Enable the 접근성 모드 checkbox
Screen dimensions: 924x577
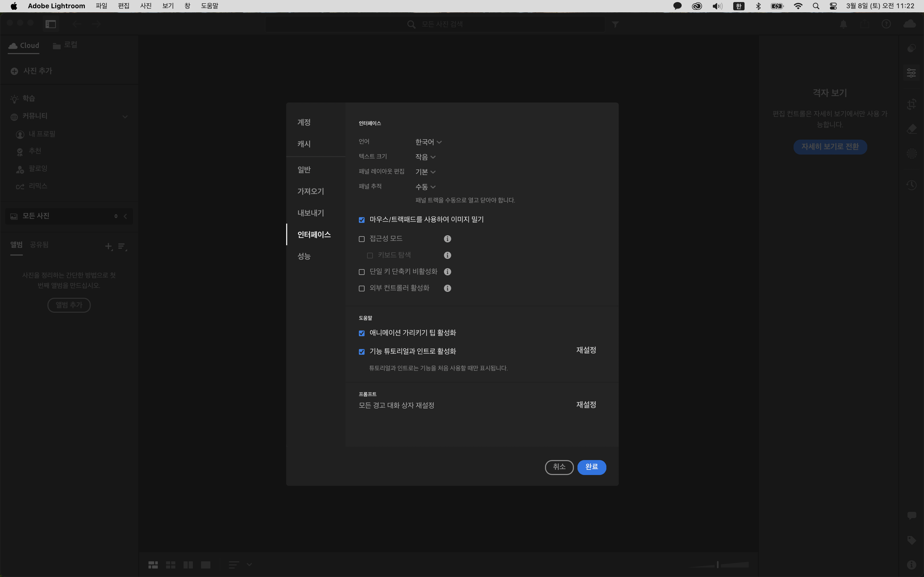point(361,239)
